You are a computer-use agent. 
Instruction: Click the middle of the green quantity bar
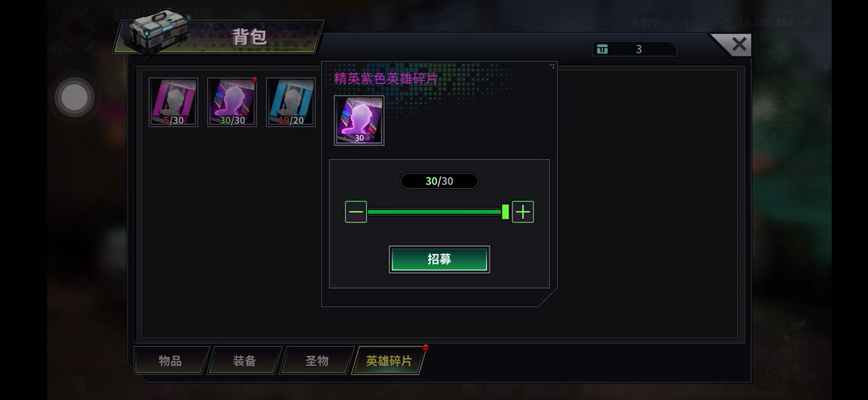pos(435,212)
